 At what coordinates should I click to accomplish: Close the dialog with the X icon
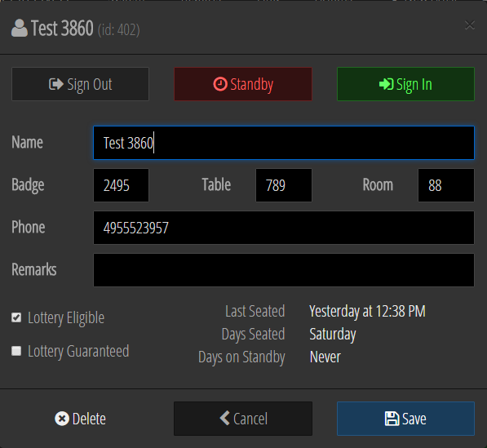coord(470,25)
